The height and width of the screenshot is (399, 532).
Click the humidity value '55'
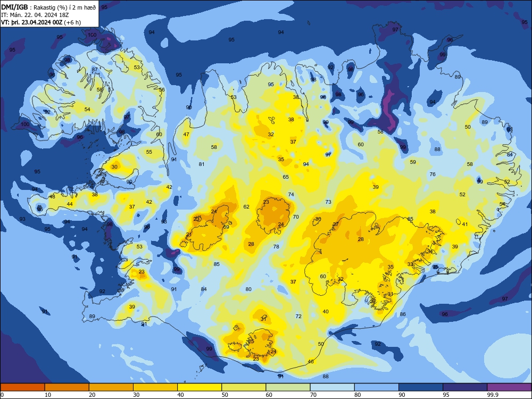point(149,152)
